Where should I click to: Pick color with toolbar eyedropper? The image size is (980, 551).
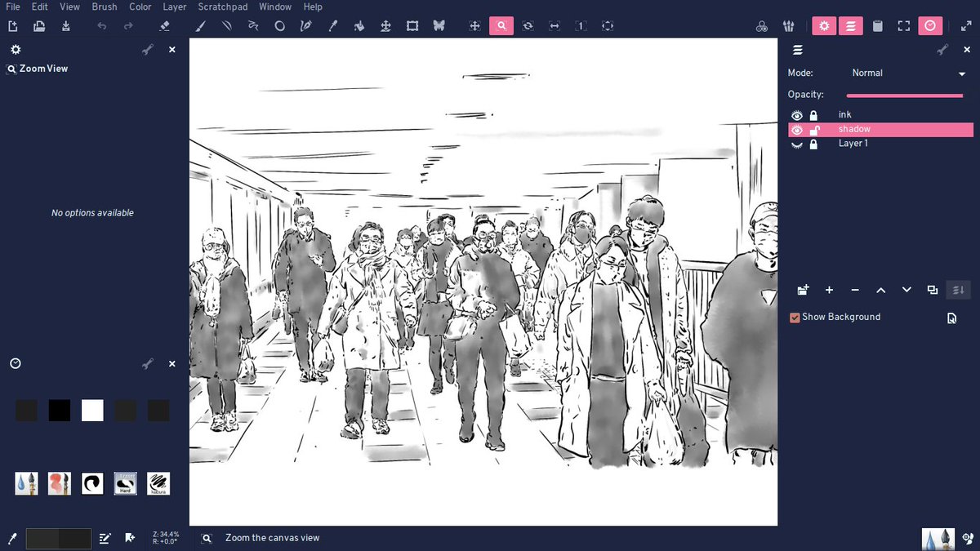pos(332,26)
